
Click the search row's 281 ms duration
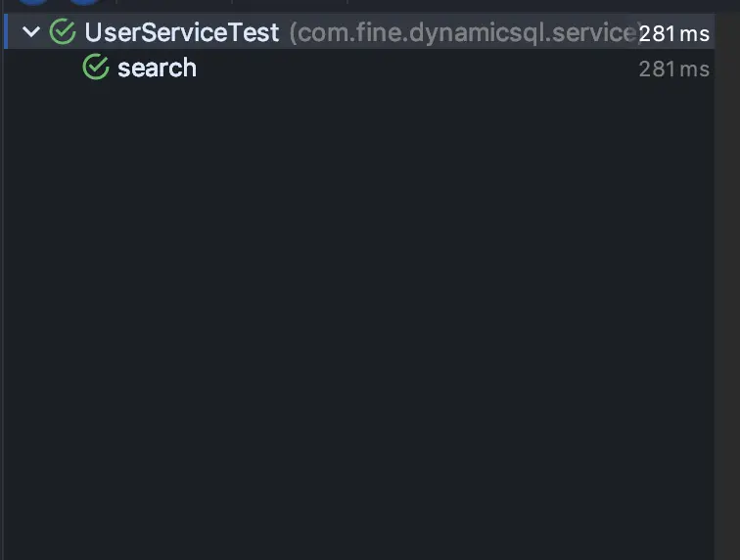(673, 69)
